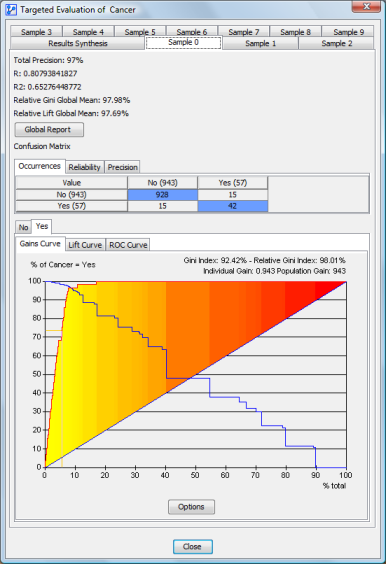Click the 15 cell in Yes row
386x564 pixels.
162,206
